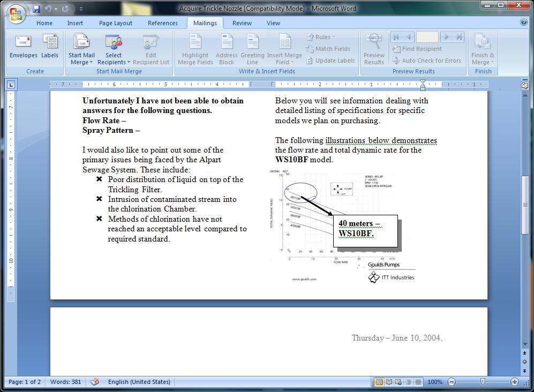Click the Office button orb
The image size is (534, 392).
pos(16,14)
